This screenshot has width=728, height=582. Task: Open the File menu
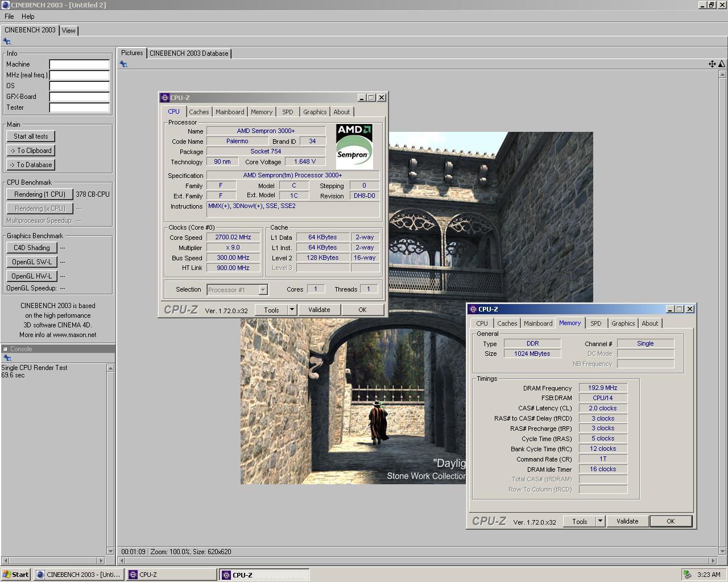pyautogui.click(x=9, y=16)
